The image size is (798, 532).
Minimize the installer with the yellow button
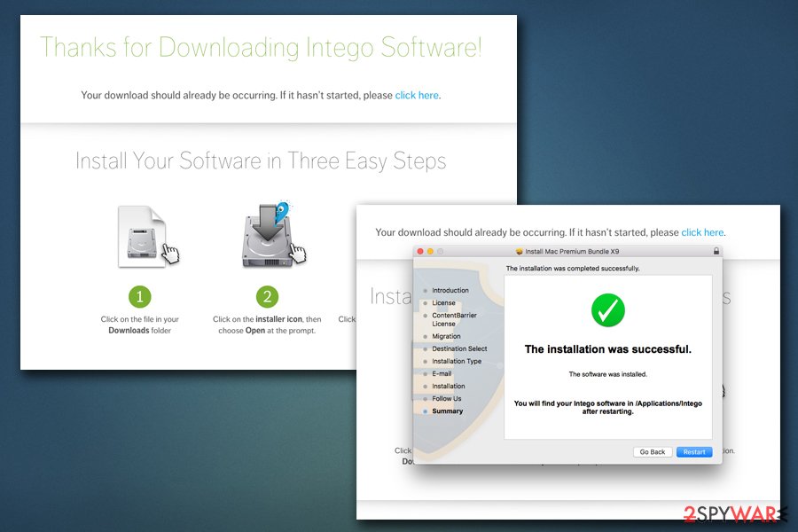point(430,252)
